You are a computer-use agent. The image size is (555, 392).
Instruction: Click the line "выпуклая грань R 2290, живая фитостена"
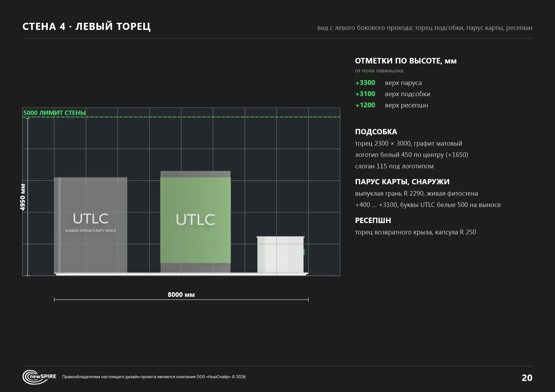tap(416, 194)
